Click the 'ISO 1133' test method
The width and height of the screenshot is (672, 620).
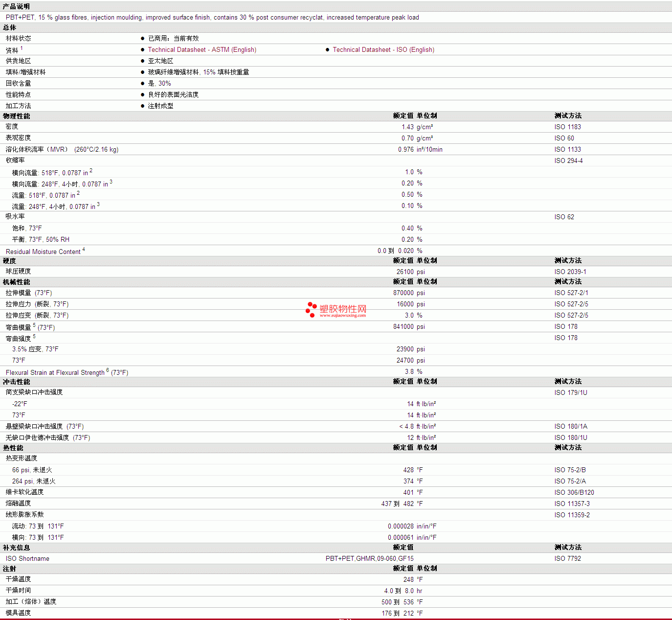click(568, 149)
